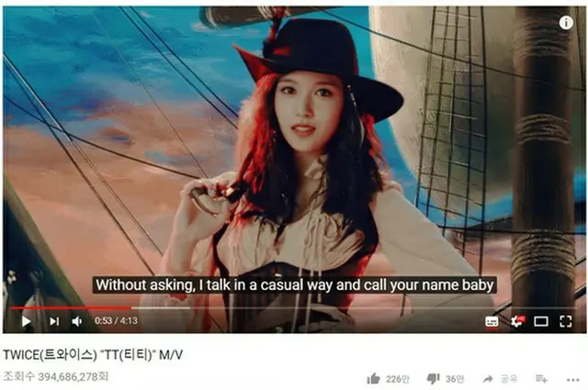Toggle subtitles with the captions icon
Viewport: 588px width, 390px height.
point(492,321)
